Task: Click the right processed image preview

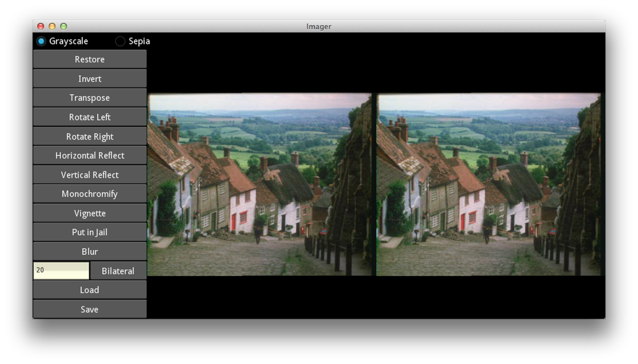Action: click(x=489, y=184)
